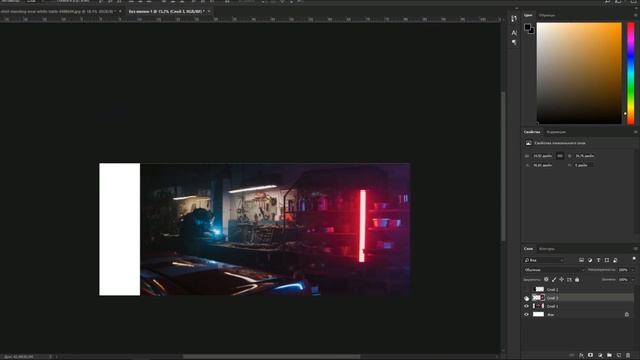Open the History panel icon
The image size is (640, 360).
(x=514, y=18)
